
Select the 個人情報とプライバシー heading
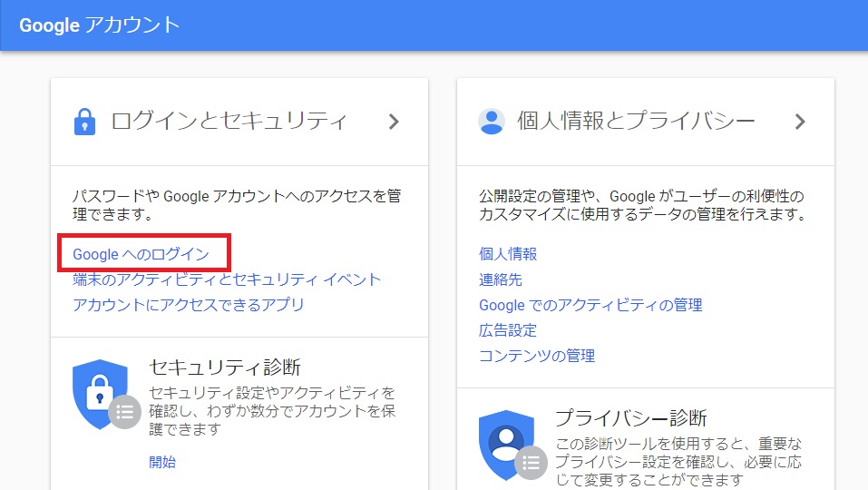click(636, 122)
